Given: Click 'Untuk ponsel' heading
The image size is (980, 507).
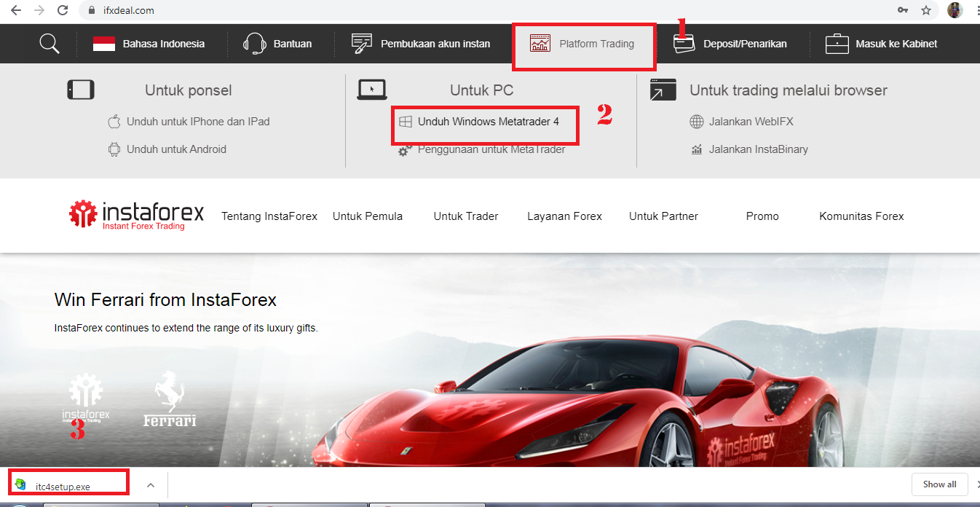Looking at the screenshot, I should (x=189, y=90).
